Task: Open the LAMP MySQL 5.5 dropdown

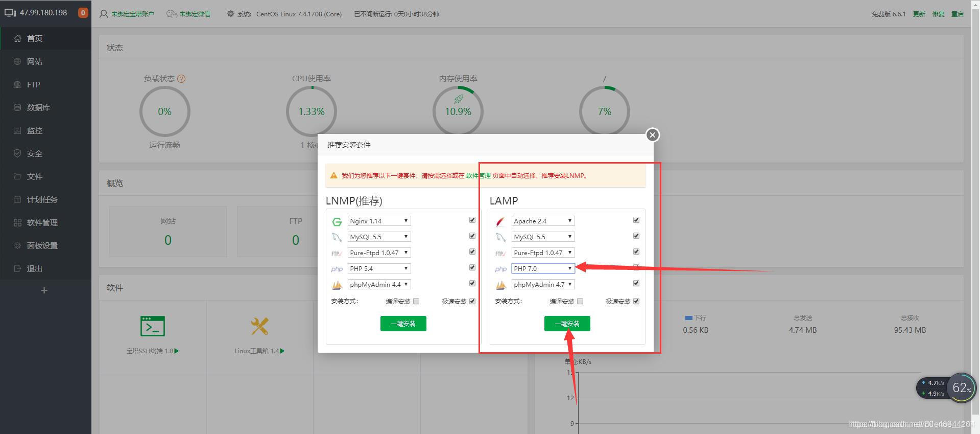Action: (543, 237)
